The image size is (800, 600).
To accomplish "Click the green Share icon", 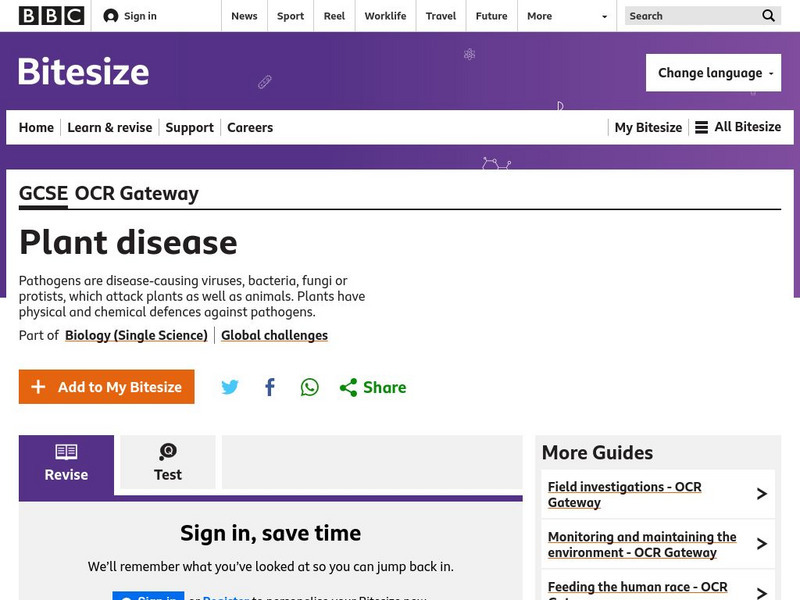I will 348,388.
